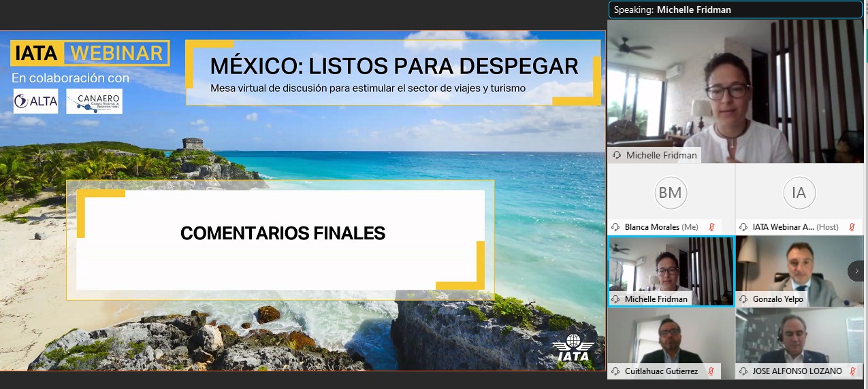Viewport: 868px width, 389px height.
Task: Click the IA avatar circle
Action: click(799, 193)
